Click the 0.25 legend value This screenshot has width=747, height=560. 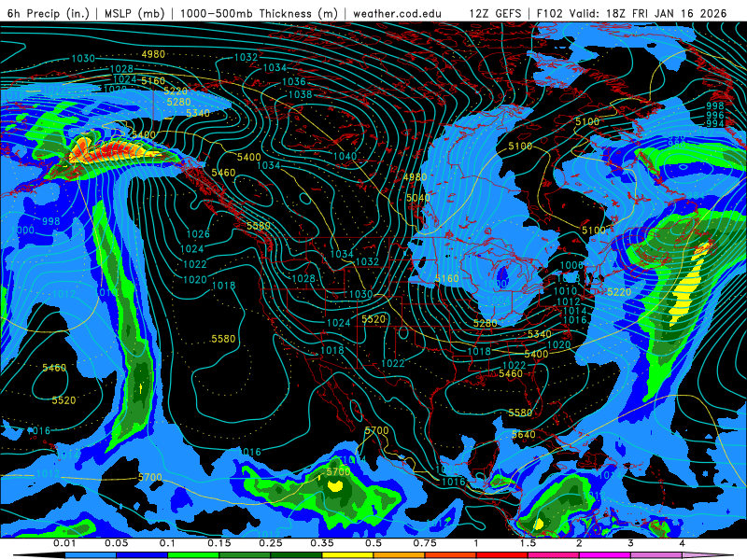point(271,543)
